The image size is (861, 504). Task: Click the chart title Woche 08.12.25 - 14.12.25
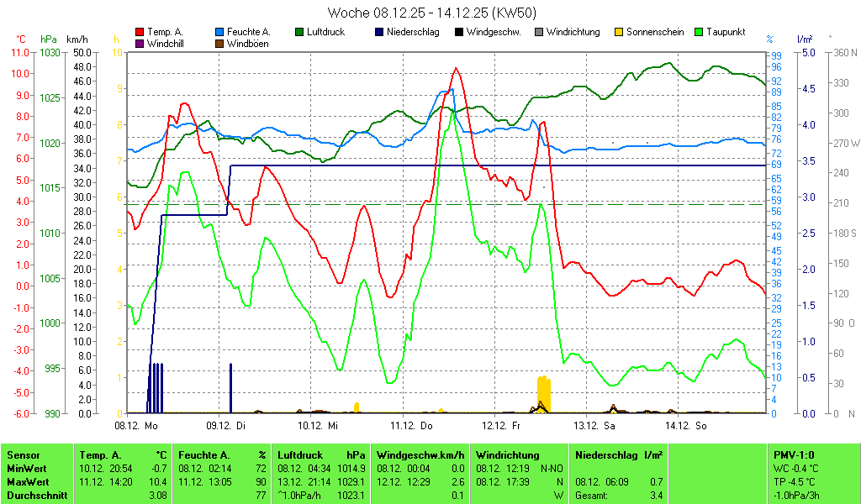click(430, 13)
